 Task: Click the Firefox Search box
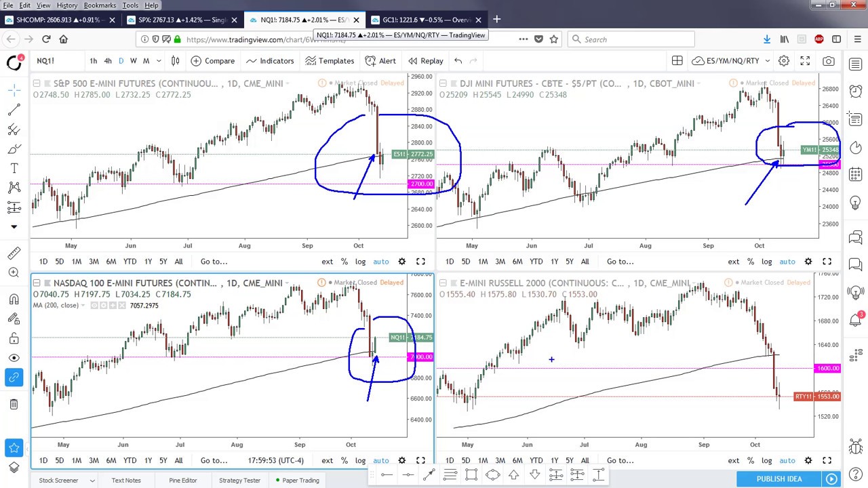pos(631,39)
